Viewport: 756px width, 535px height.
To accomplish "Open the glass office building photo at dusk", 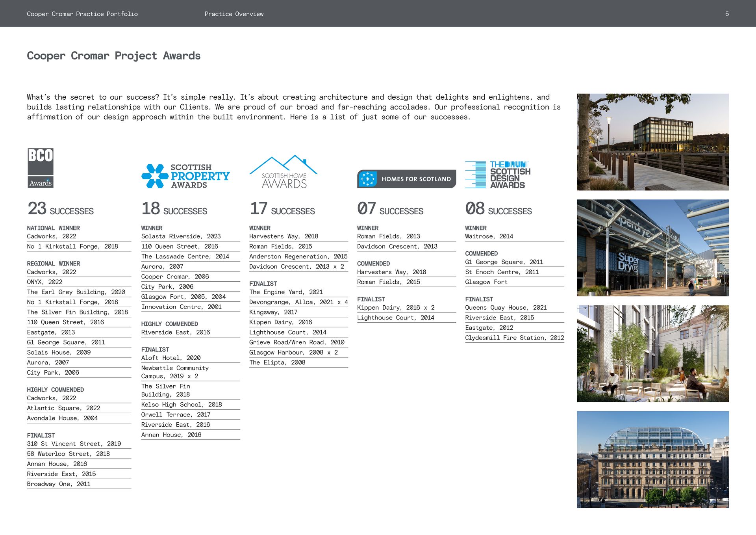I will click(653, 142).
